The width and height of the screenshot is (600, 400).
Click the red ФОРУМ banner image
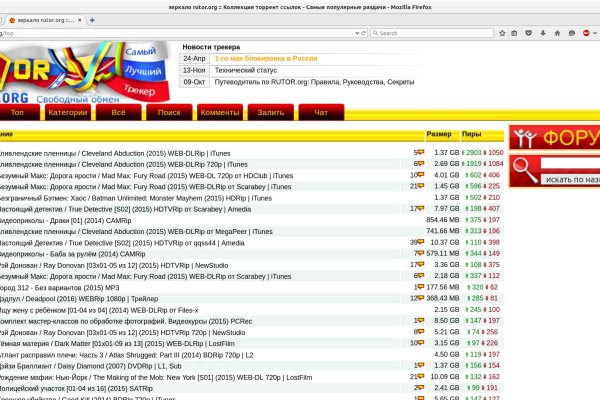point(554,139)
